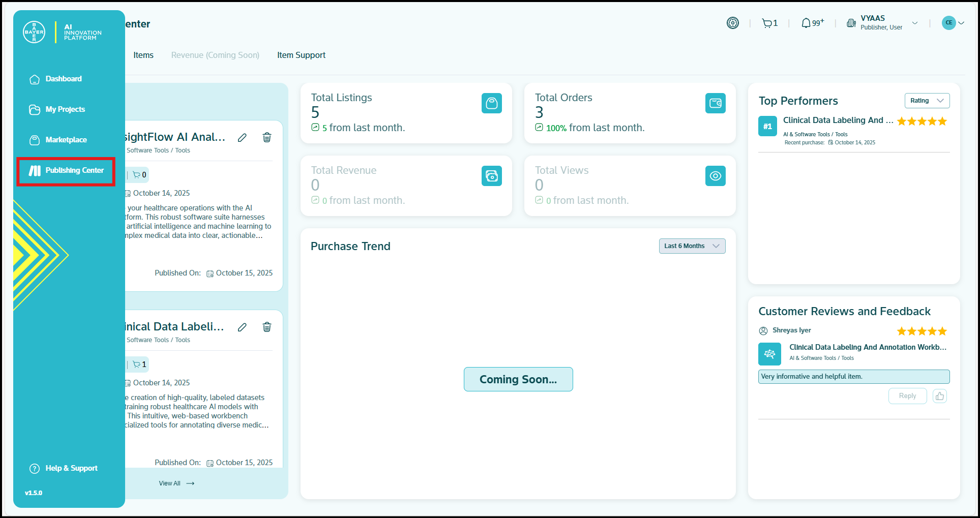980x518 pixels.
Task: Like the review with thumbs-up icon
Action: (x=939, y=396)
